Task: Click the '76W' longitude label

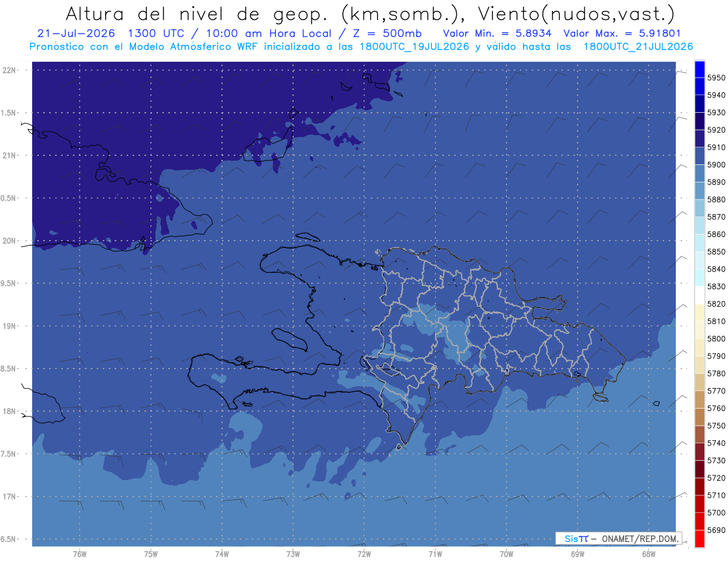Action: click(x=79, y=554)
